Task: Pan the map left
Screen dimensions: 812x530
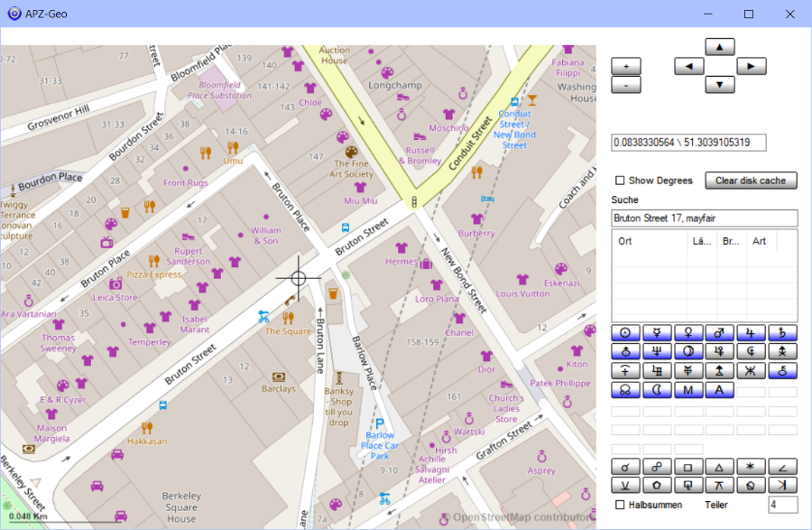Action: (688, 66)
